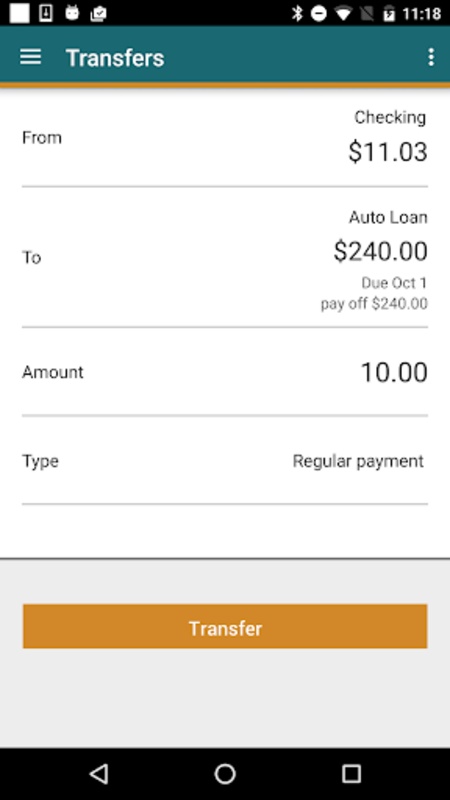The height and width of the screenshot is (800, 450).
Task: Change Type from Regular payment
Action: (225, 461)
